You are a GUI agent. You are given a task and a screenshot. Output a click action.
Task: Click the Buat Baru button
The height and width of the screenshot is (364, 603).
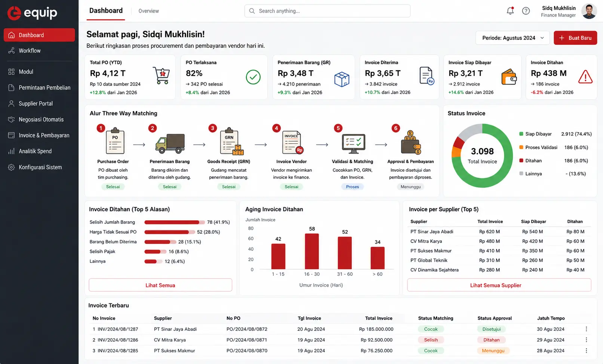575,38
